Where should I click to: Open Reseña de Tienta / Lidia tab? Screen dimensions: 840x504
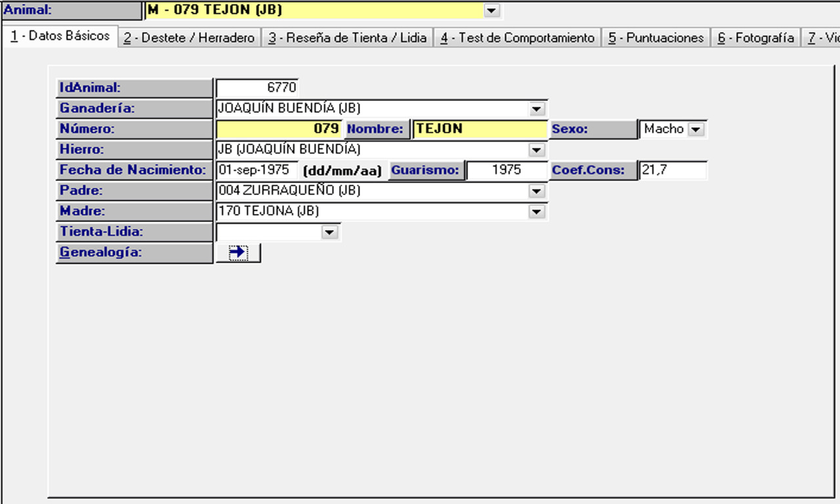[347, 38]
